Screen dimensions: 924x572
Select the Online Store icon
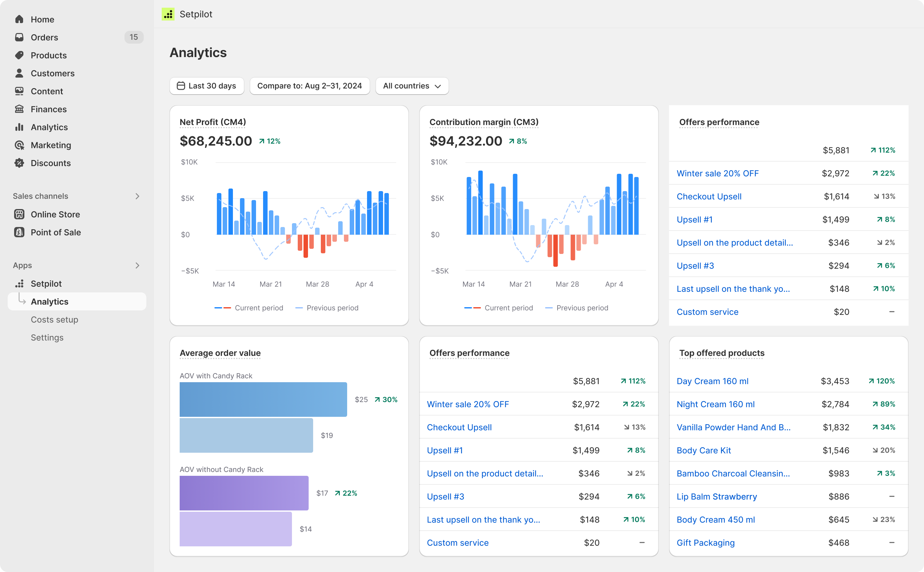point(20,214)
